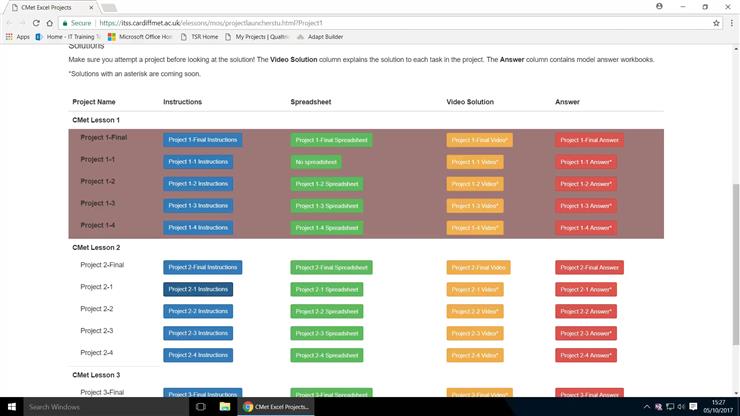
Task: Click the CMet Lesson 2 heading
Action: pos(96,248)
